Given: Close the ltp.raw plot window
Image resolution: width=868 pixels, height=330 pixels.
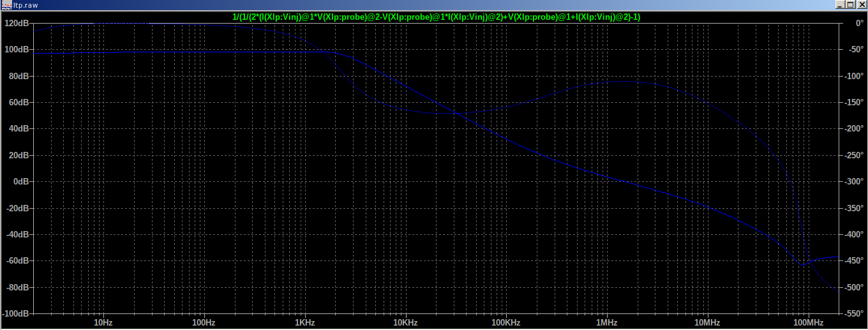Looking at the screenshot, I should [x=861, y=5].
